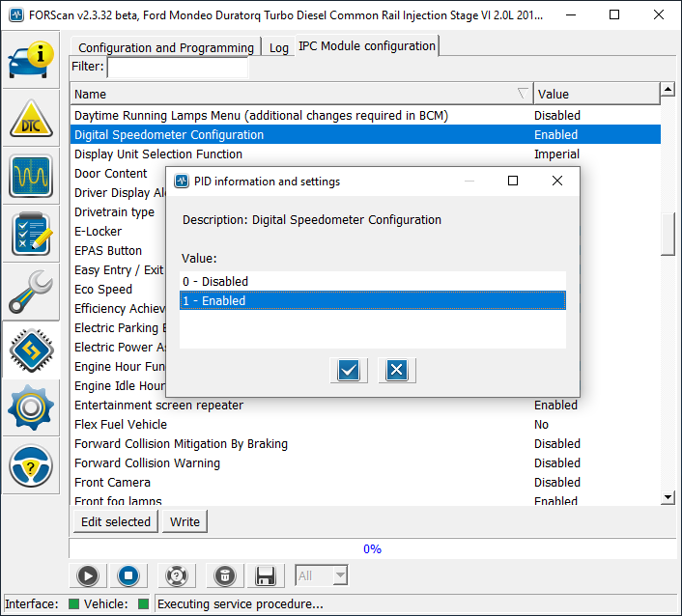
Task: Switch to the Log tab
Action: (x=278, y=47)
